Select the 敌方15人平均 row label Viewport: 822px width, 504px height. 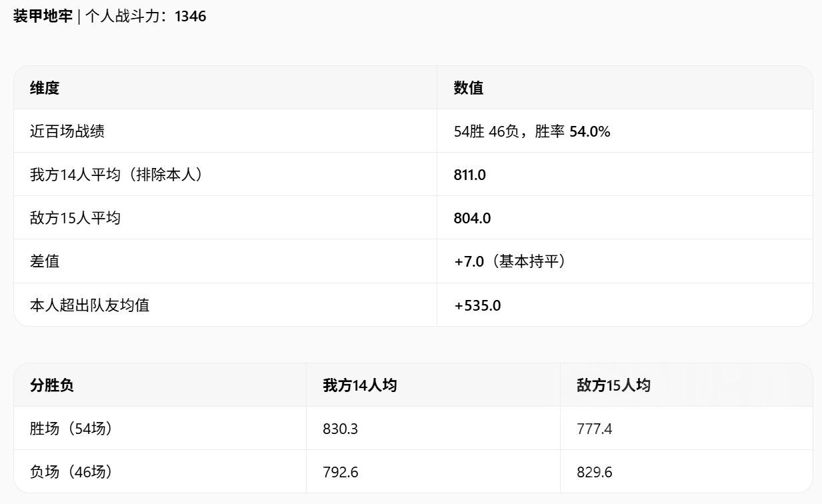pyautogui.click(x=75, y=218)
